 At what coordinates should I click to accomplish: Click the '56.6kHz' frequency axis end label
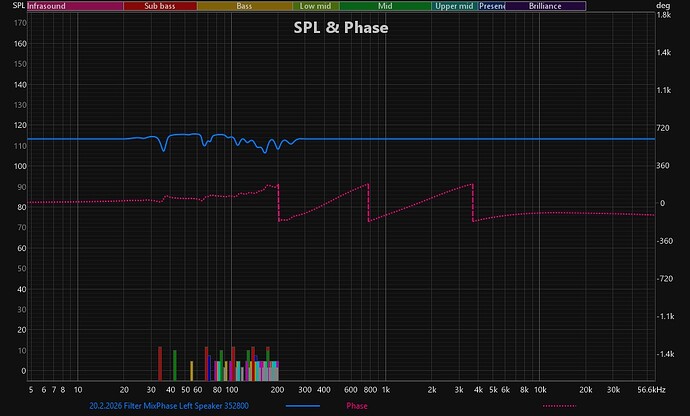tap(651, 390)
